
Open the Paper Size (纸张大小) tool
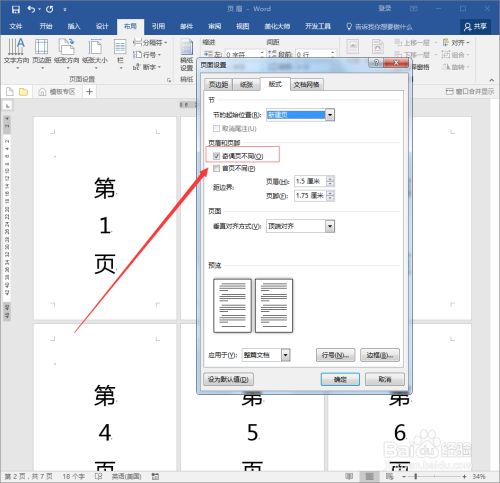click(95, 52)
